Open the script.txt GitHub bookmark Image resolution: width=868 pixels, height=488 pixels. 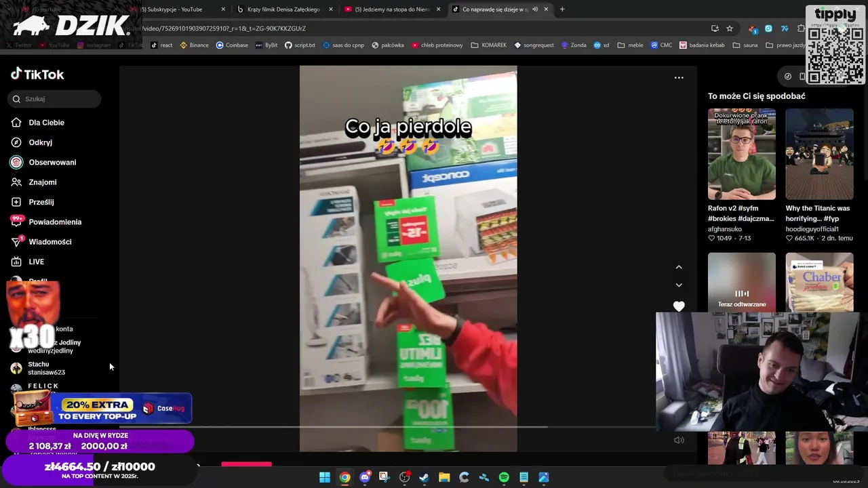click(x=300, y=45)
